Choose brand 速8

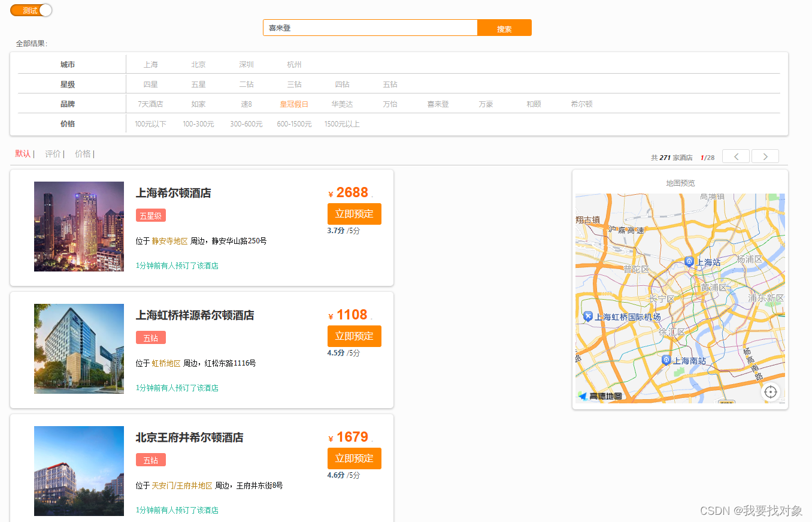pos(246,104)
